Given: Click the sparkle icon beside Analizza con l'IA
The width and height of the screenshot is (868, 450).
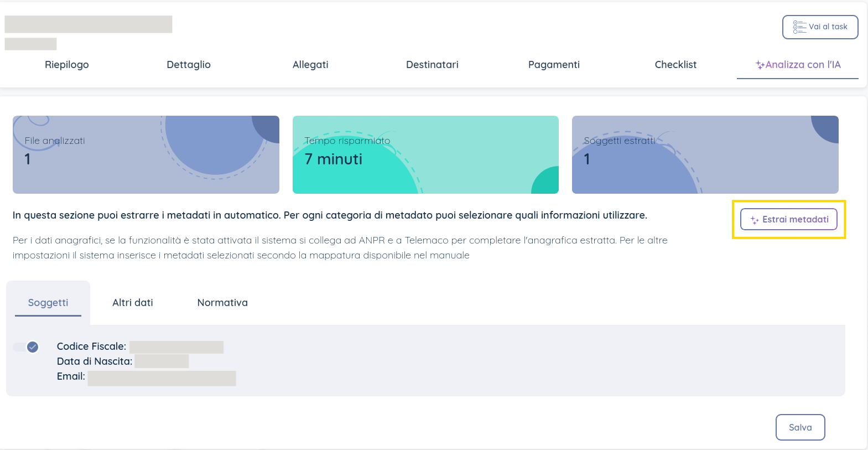Looking at the screenshot, I should (x=760, y=65).
